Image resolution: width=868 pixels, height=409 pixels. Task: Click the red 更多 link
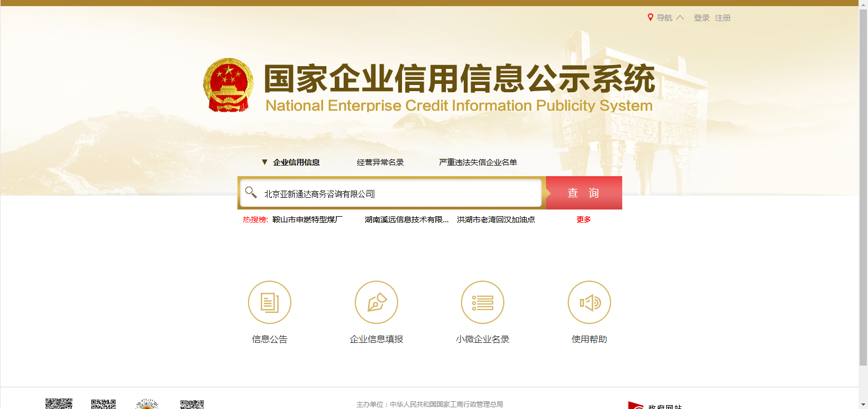click(584, 220)
